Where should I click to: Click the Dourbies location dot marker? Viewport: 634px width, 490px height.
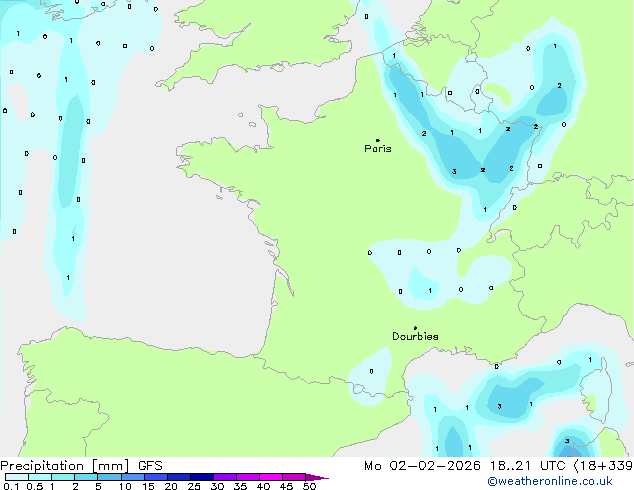point(415,328)
